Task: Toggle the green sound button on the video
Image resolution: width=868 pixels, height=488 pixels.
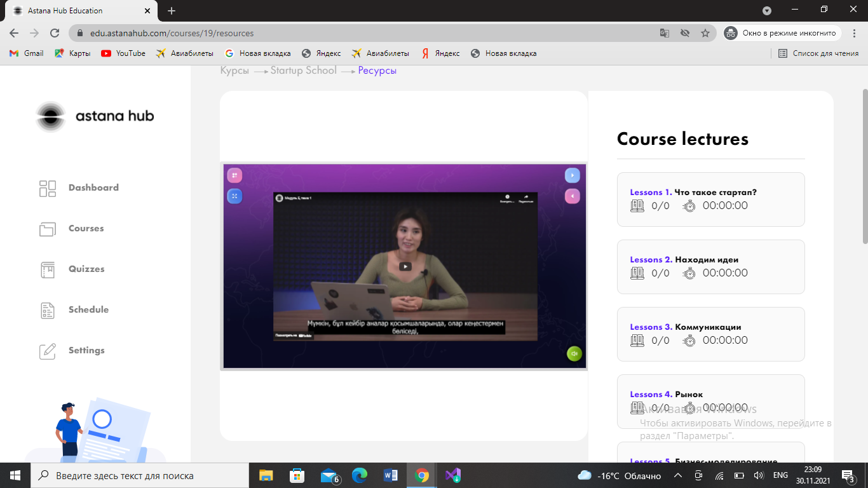Action: pos(574,354)
